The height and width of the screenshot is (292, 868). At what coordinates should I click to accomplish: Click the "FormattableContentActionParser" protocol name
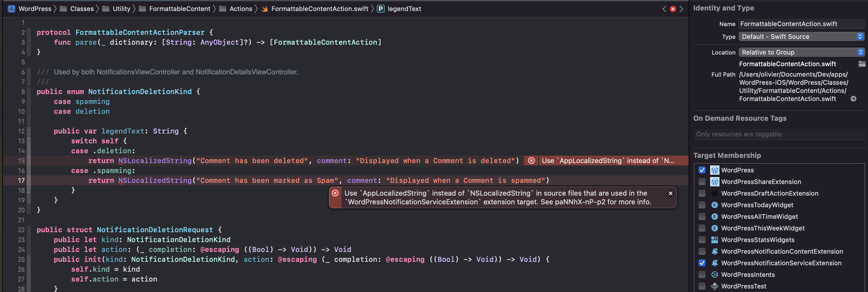[140, 32]
